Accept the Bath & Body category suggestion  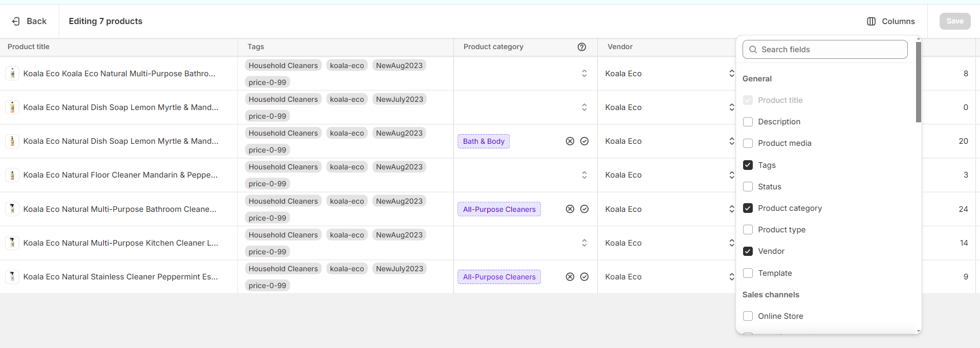pyautogui.click(x=584, y=141)
